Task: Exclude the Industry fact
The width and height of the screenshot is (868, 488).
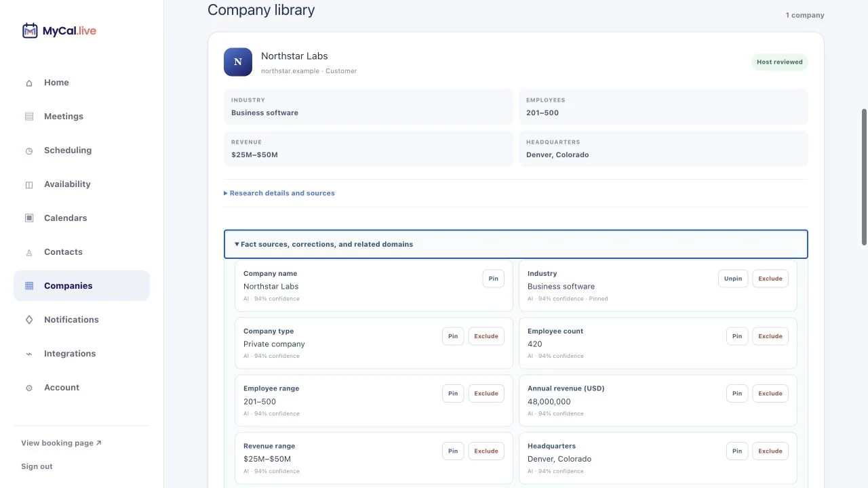Action: [x=770, y=279]
